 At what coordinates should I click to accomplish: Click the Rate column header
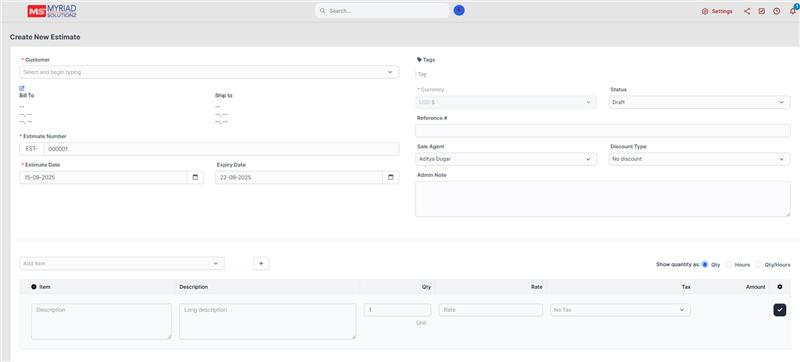pos(537,287)
